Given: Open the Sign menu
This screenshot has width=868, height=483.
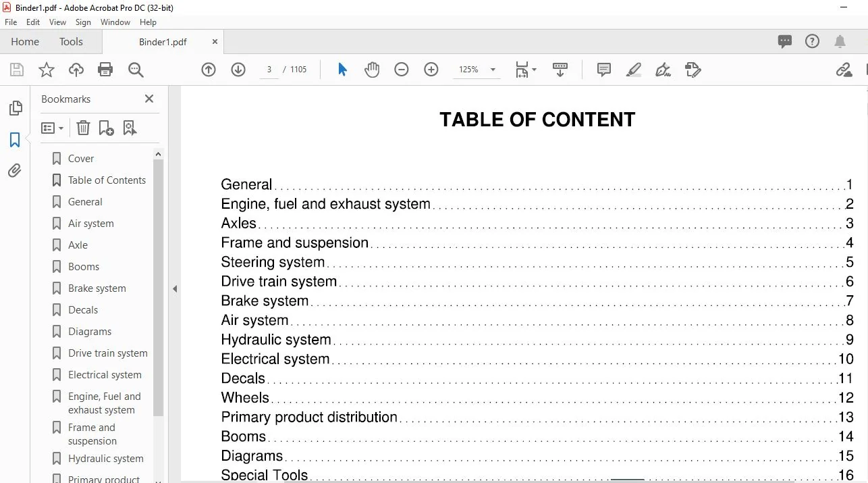Looking at the screenshot, I should click(83, 22).
